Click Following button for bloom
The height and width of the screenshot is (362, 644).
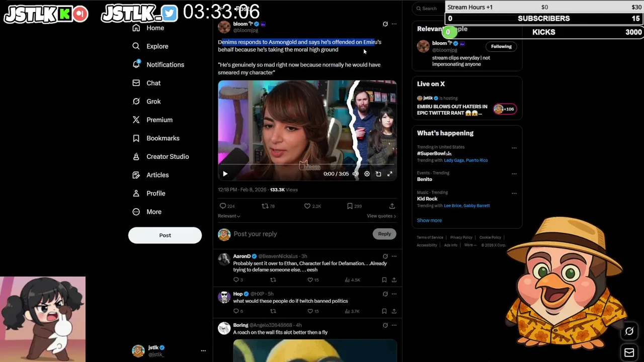pyautogui.click(x=501, y=47)
